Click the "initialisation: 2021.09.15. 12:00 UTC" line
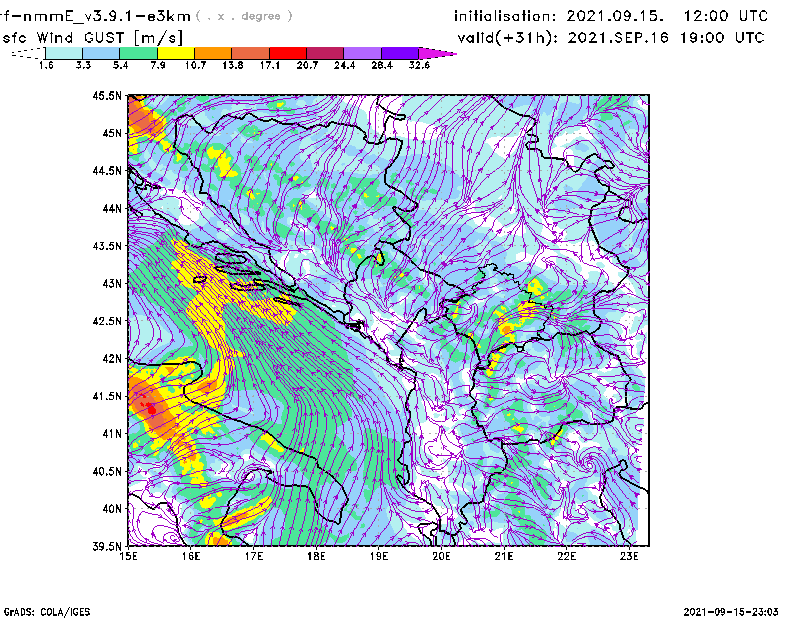The width and height of the screenshot is (800, 618). click(611, 16)
